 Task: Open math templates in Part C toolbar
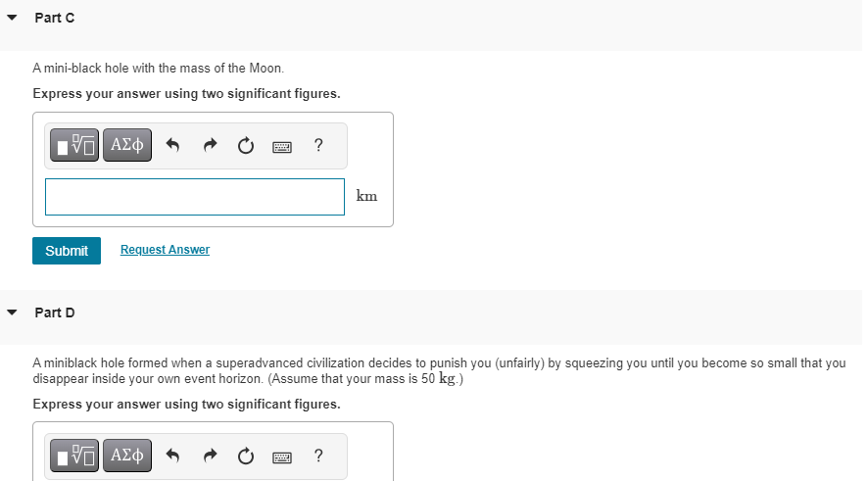click(x=75, y=146)
